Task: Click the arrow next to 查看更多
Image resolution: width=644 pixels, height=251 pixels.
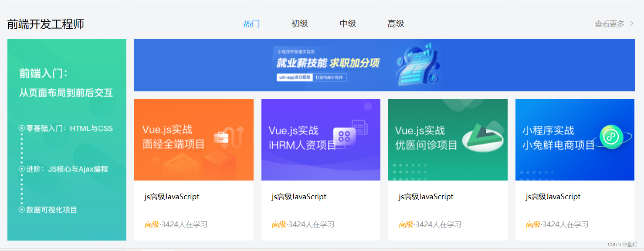Action: [632, 24]
